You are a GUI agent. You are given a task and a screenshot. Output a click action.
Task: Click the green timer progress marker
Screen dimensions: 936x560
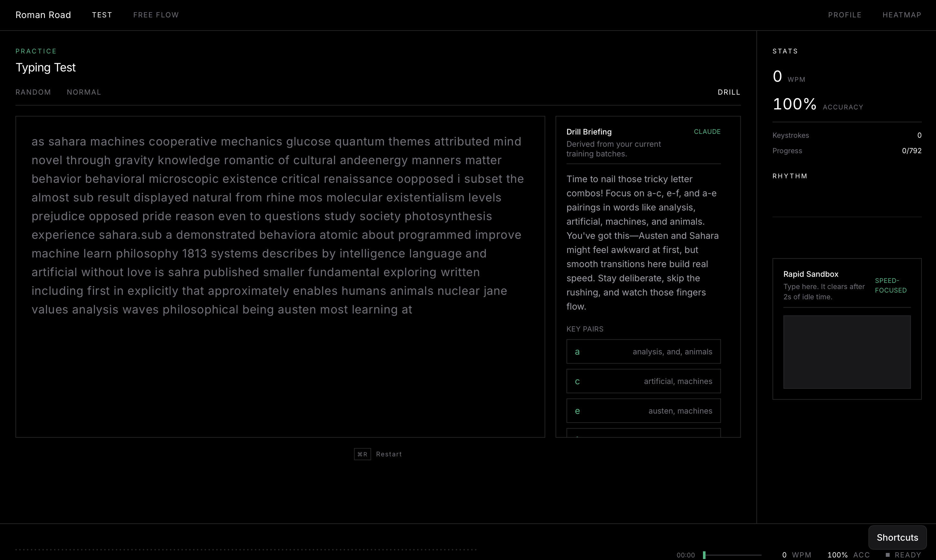[x=704, y=555]
